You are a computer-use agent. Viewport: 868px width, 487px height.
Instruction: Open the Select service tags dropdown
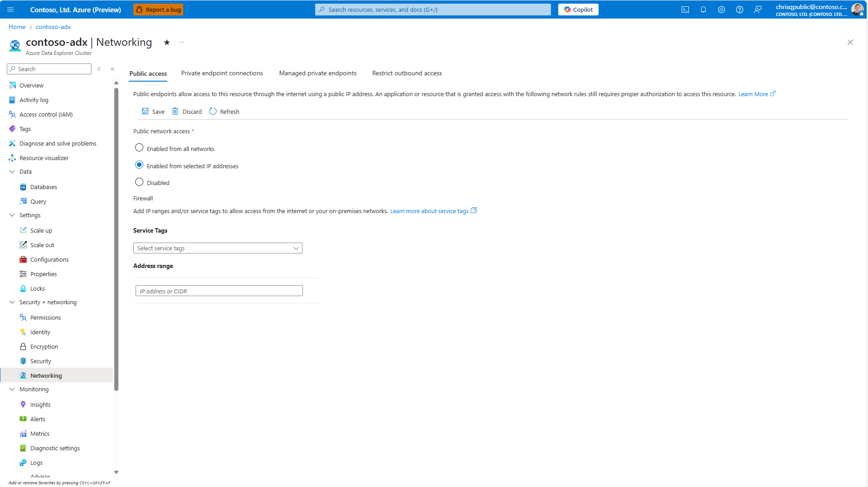[x=218, y=248]
